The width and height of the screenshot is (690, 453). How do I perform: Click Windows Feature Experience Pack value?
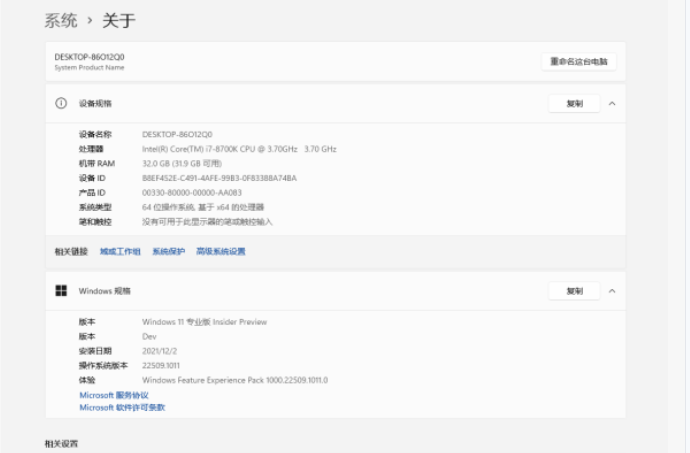[235, 380]
